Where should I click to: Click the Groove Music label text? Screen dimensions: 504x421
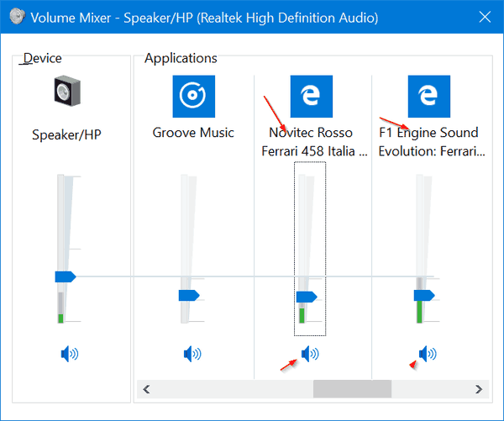pyautogui.click(x=193, y=133)
